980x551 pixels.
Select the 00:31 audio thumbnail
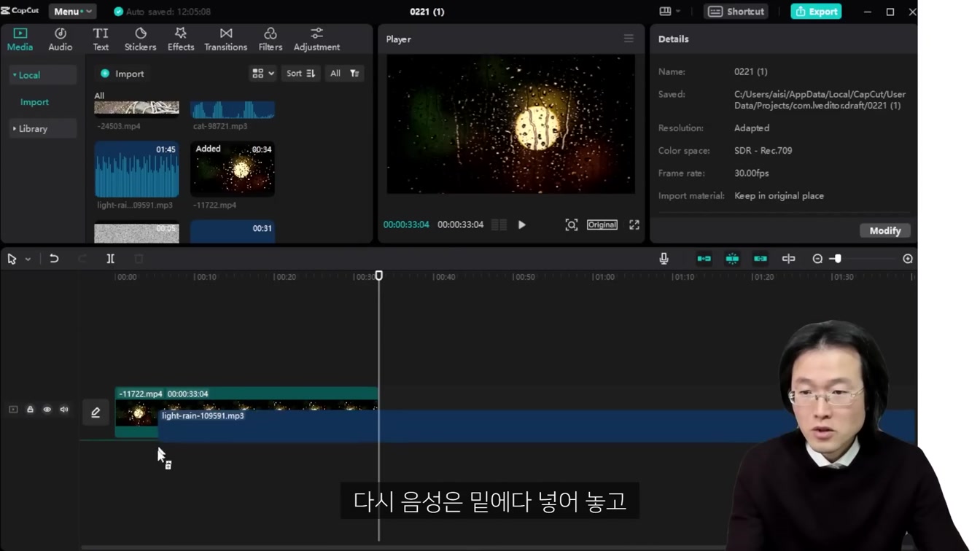pos(233,232)
